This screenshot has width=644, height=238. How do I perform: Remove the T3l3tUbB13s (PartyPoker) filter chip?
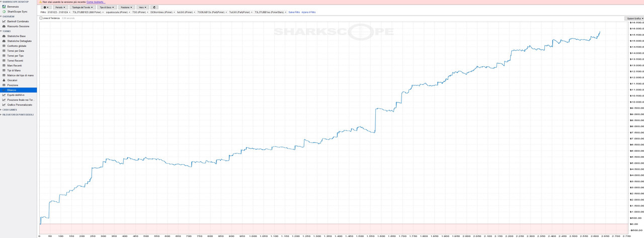coord(226,12)
